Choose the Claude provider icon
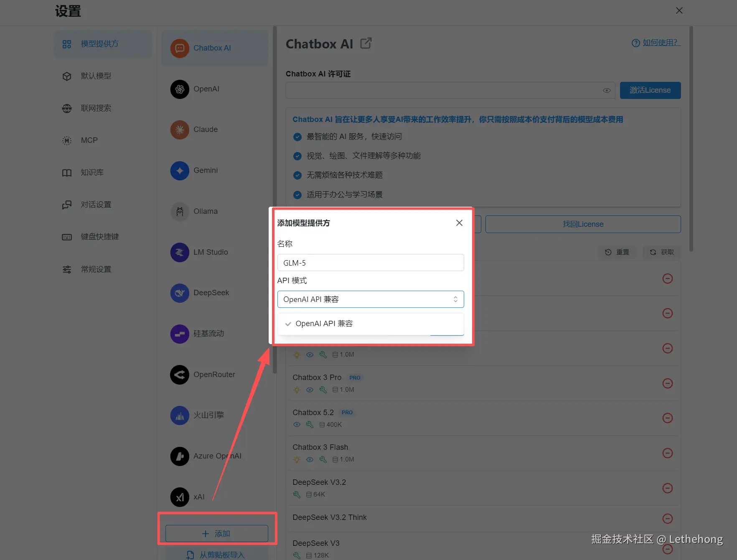The width and height of the screenshot is (737, 560). (180, 129)
